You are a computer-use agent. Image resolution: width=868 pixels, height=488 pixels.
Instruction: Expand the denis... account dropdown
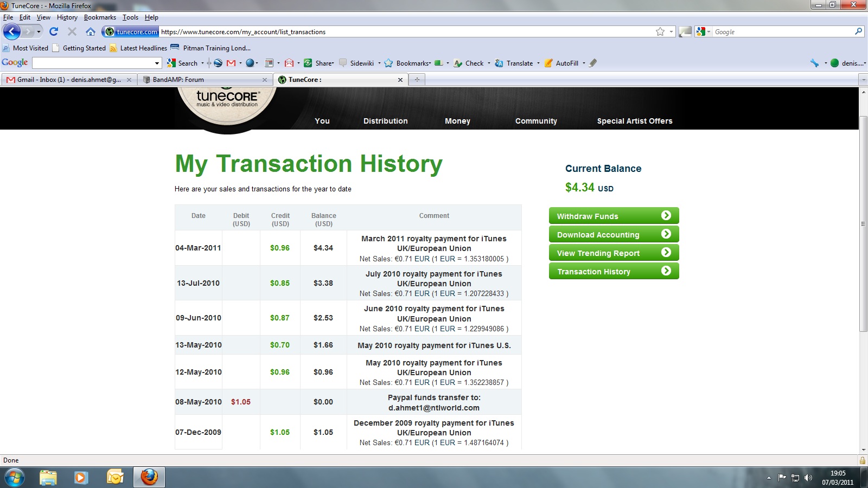[x=848, y=63]
